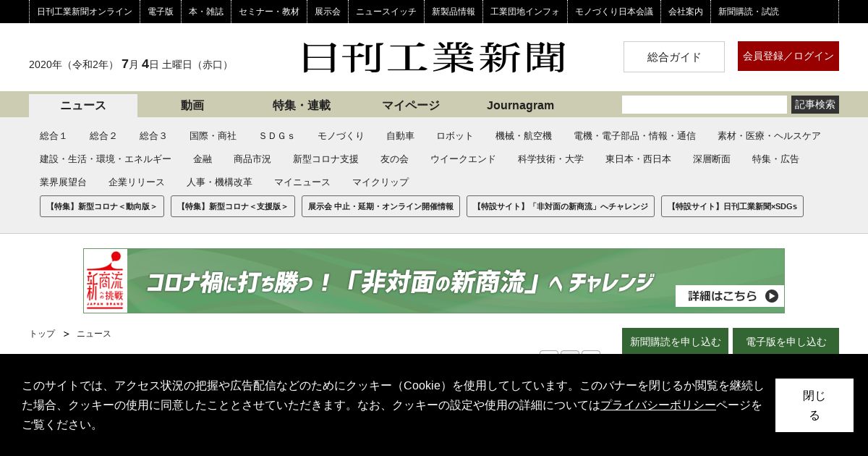The height and width of the screenshot is (456, 868).
Task: Select 展示会 in the top bar
Action: [x=328, y=12]
